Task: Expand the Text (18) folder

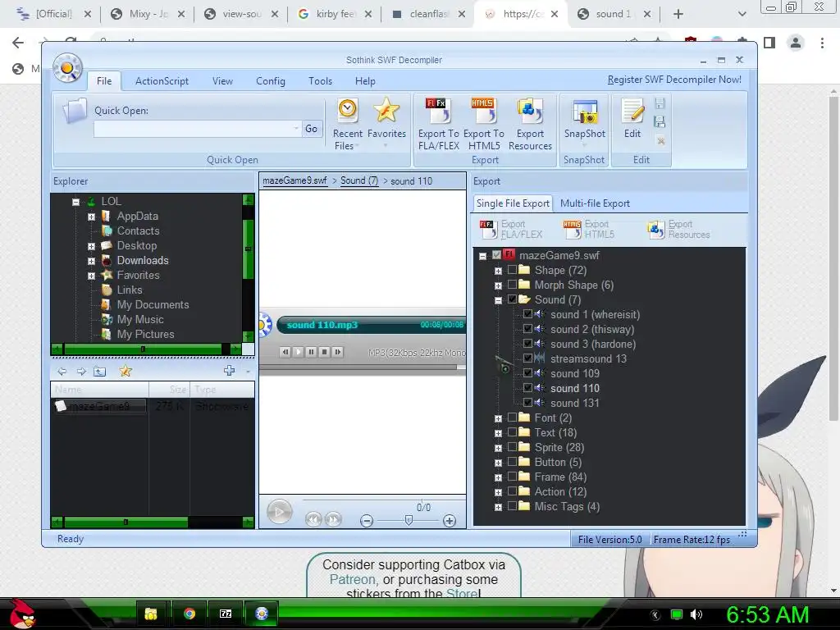Action: coord(498,433)
